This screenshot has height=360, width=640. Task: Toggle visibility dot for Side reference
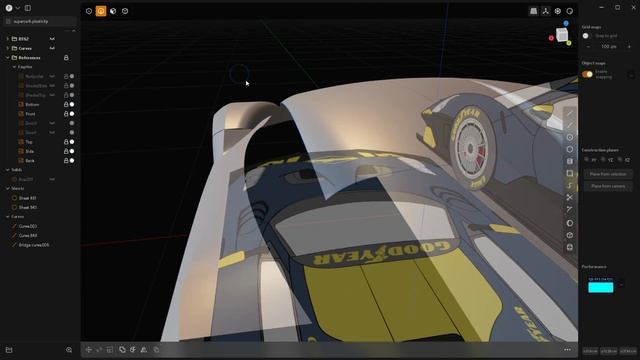click(x=72, y=151)
